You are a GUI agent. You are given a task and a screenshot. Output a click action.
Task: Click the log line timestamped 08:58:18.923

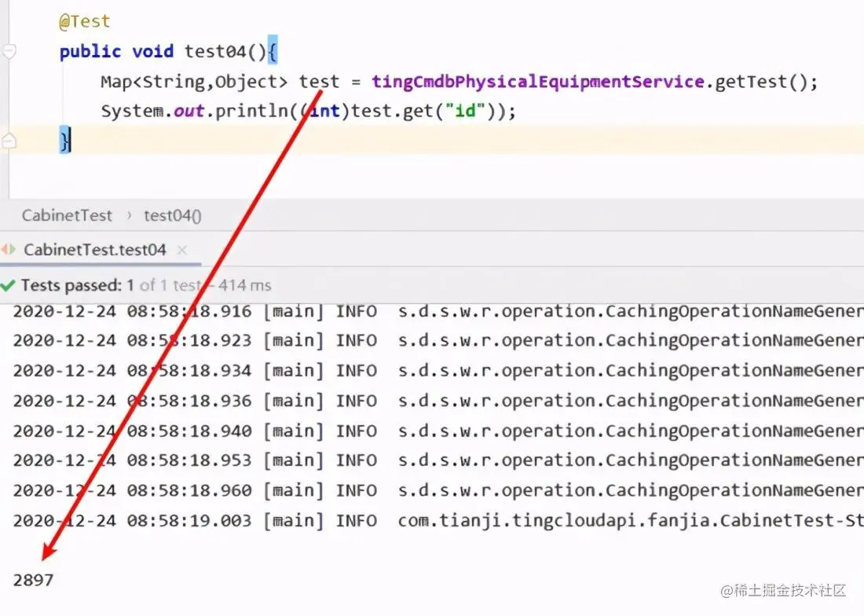[438, 340]
